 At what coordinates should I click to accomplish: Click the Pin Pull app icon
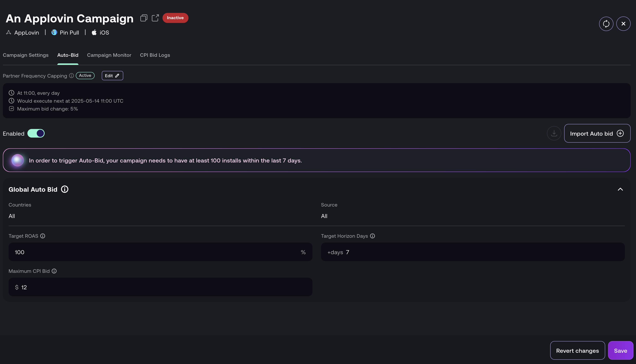54,32
